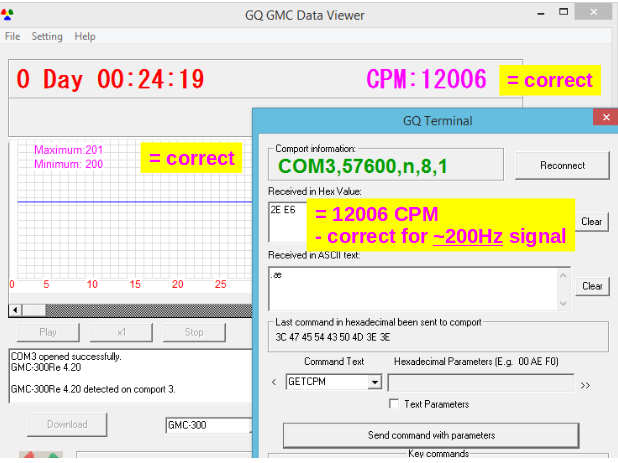This screenshot has height=463, width=618.
Task: Click the previous command arrow left of GETCPM
Action: pyautogui.click(x=274, y=382)
